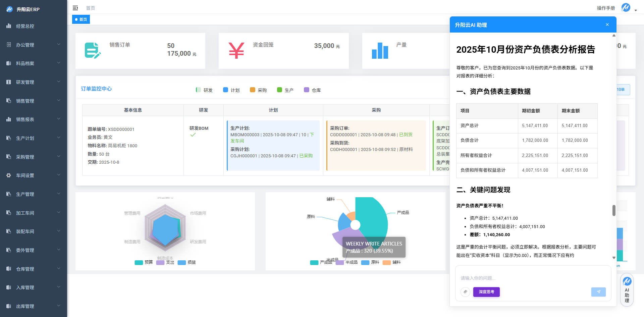Send message with the paper plane icon

click(598, 292)
